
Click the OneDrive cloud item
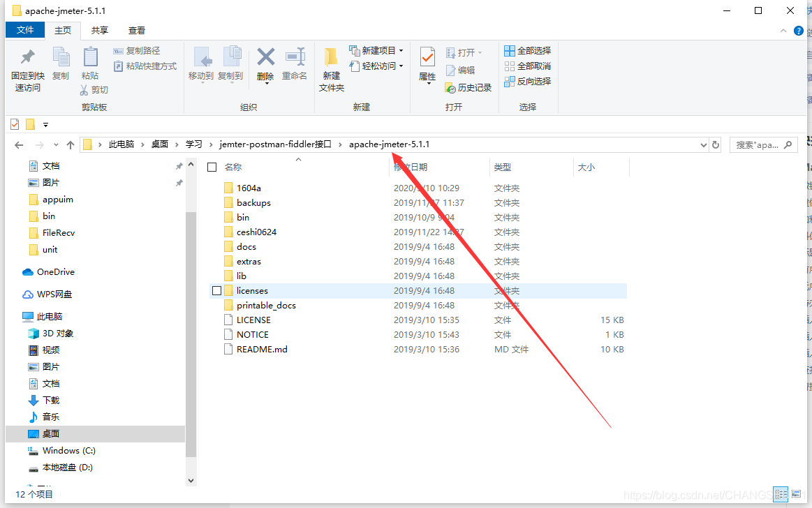click(x=48, y=272)
